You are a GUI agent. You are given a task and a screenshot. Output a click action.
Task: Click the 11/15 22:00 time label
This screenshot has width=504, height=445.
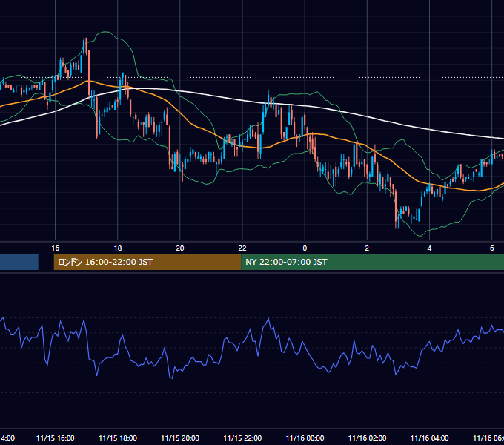[242, 438]
